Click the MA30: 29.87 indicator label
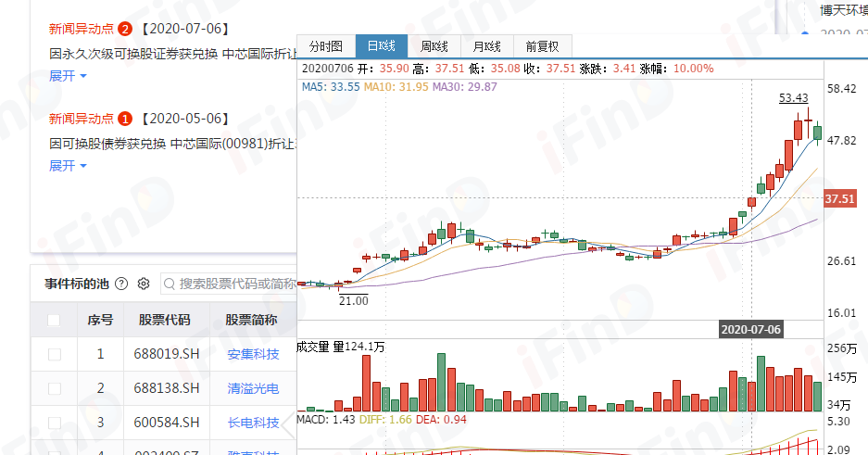 tap(464, 87)
